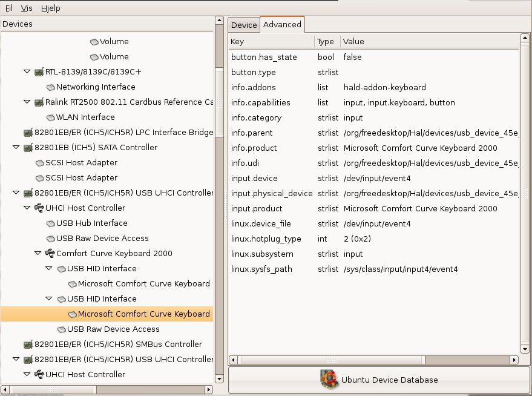Collapse the first USB HID Interface node

pyautogui.click(x=48, y=268)
